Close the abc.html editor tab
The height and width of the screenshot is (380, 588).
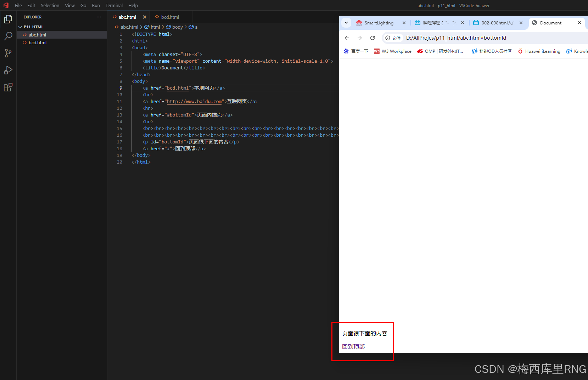tap(145, 17)
